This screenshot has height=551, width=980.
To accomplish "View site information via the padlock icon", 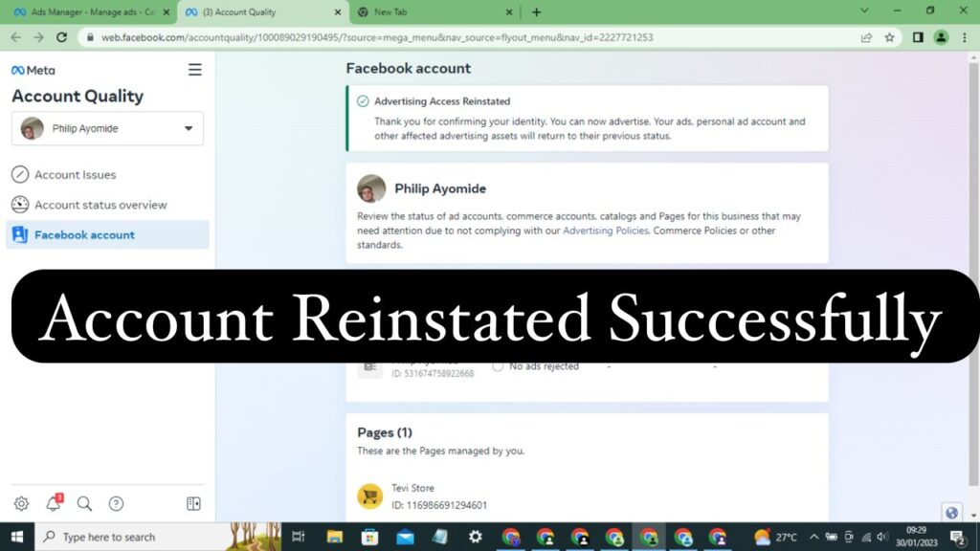I will (x=90, y=37).
